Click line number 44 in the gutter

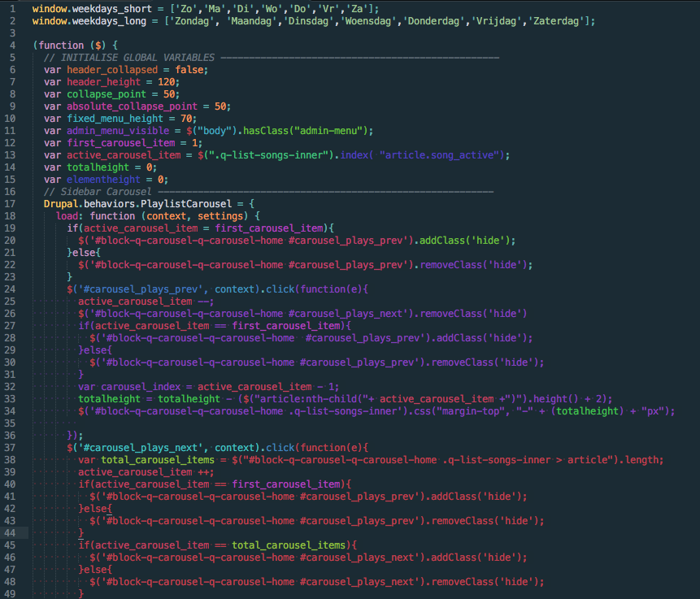click(15, 532)
